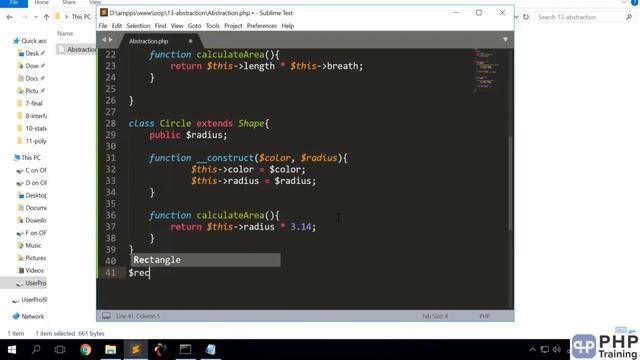
Task: Open the Windows Start menu
Action: pos(11,350)
